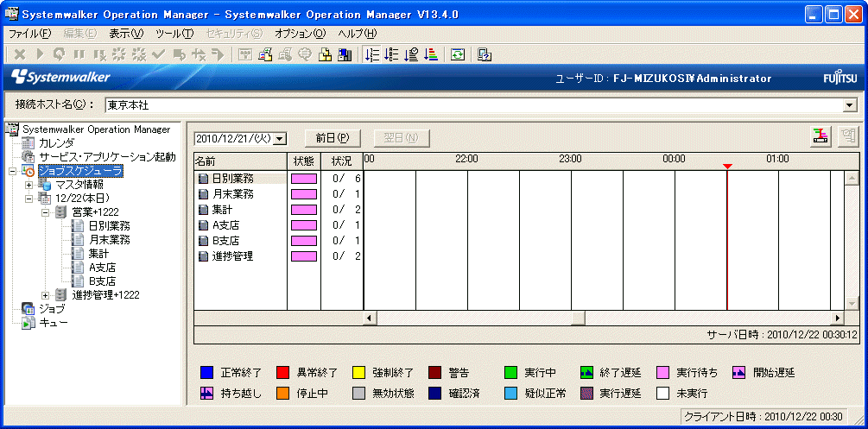The image size is (868, 429).
Task: Click the colored schedule chart icon above the timeline
Action: [821, 136]
